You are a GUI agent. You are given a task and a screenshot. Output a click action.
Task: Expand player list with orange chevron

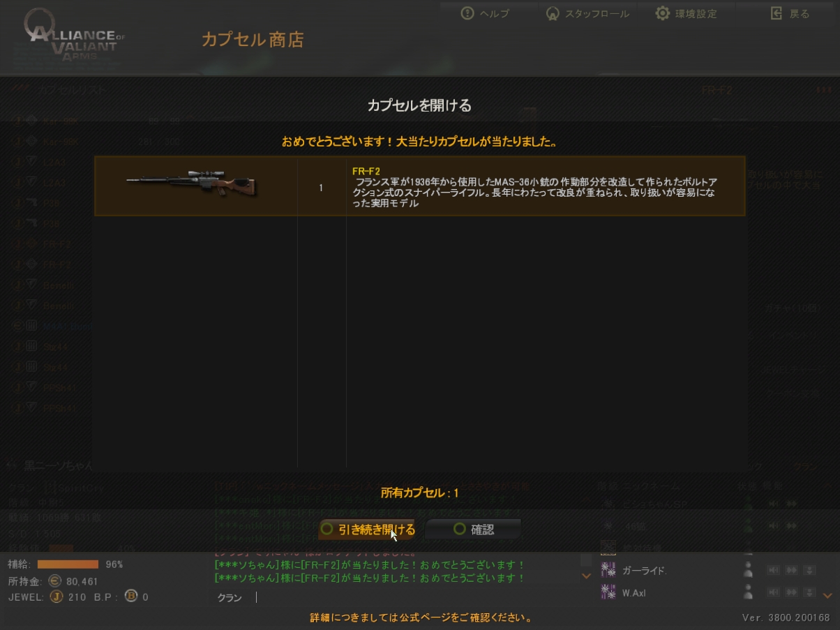(x=828, y=595)
